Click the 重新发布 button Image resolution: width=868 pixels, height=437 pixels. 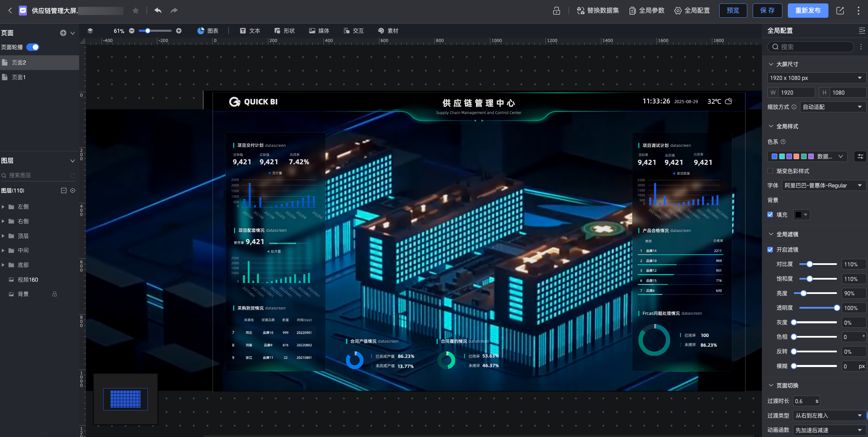[808, 11]
